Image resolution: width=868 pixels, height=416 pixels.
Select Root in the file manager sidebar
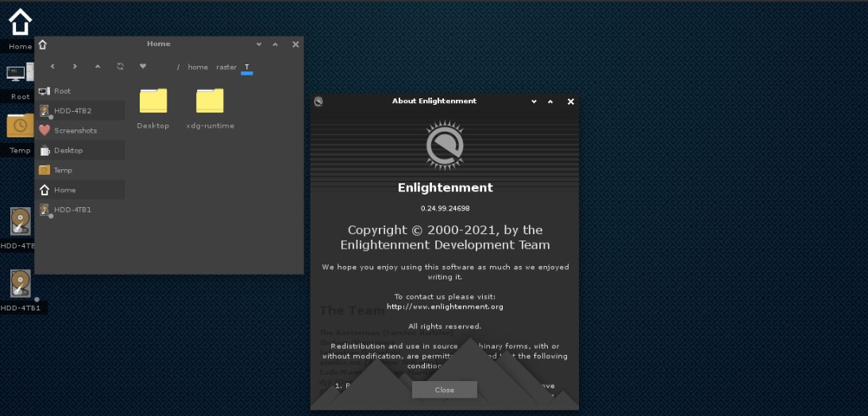click(81, 91)
